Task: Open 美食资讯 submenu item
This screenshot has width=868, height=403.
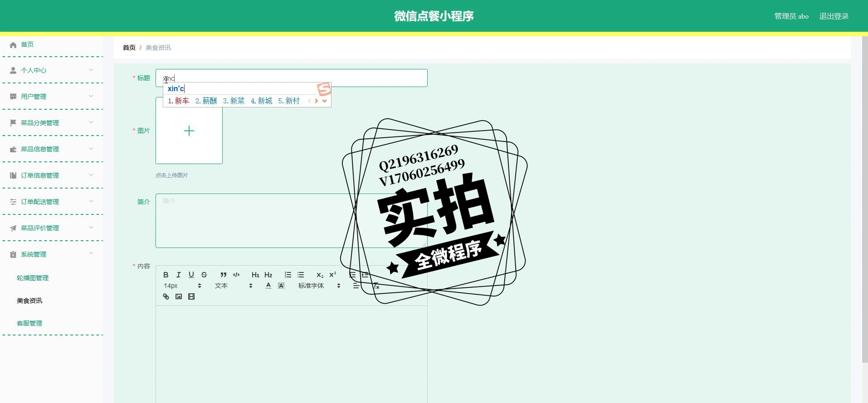Action: [x=29, y=301]
